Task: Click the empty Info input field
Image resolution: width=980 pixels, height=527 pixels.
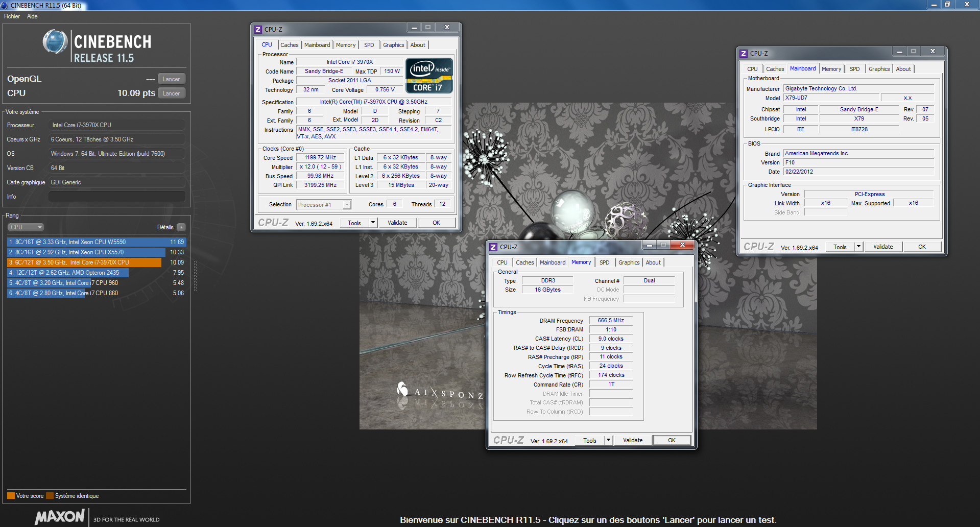Action: (x=117, y=197)
